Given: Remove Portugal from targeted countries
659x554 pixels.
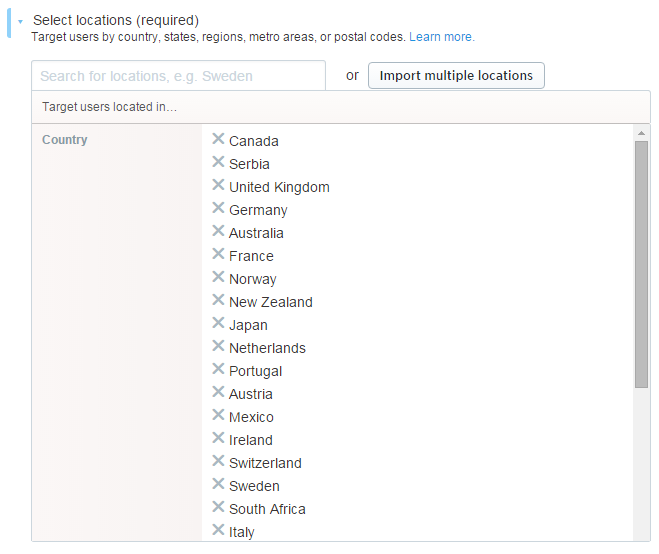Looking at the screenshot, I should 218,369.
